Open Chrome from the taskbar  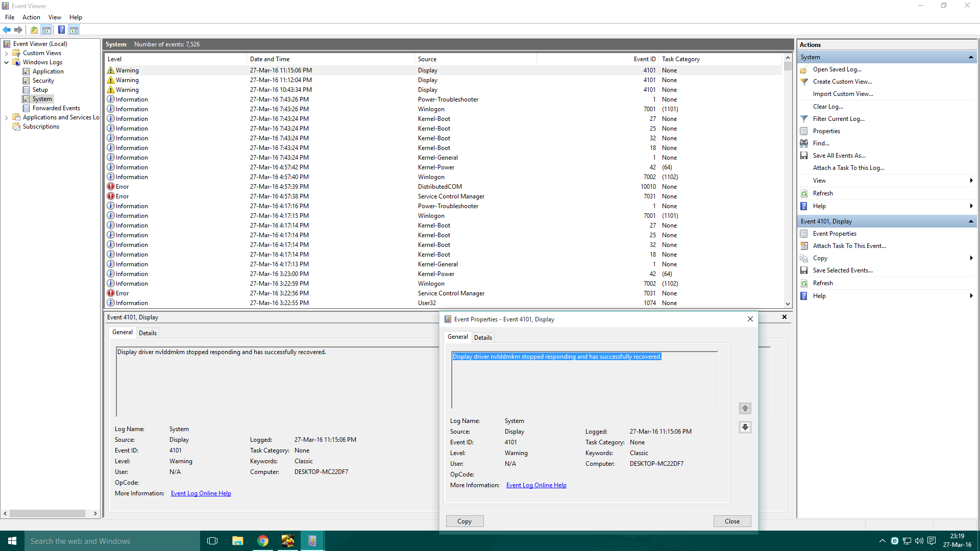263,541
